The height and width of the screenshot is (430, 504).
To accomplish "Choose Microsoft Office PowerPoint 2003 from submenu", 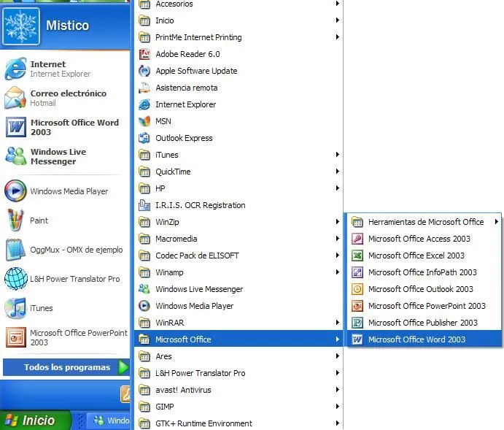I will tap(426, 306).
